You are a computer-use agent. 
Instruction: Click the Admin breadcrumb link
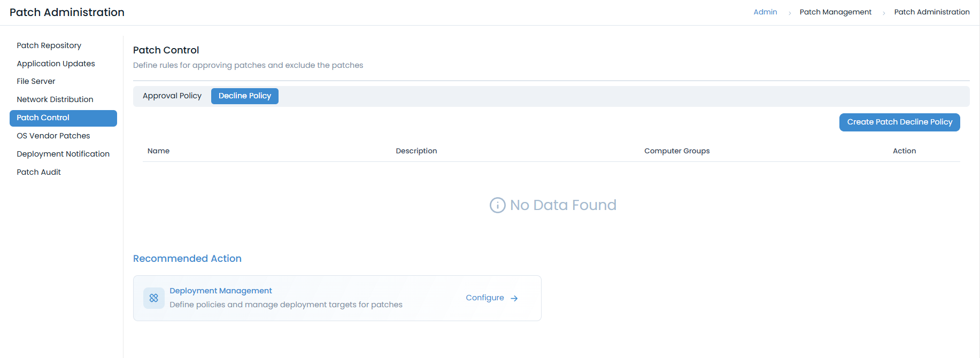765,12
